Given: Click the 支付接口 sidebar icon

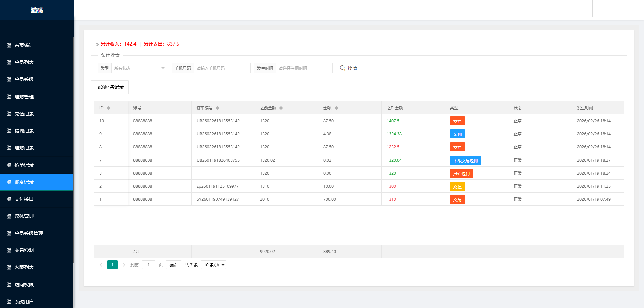Looking at the screenshot, I should (x=9, y=199).
